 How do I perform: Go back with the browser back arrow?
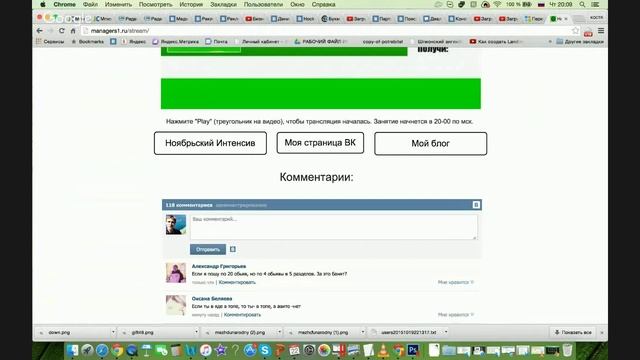(x=40, y=31)
